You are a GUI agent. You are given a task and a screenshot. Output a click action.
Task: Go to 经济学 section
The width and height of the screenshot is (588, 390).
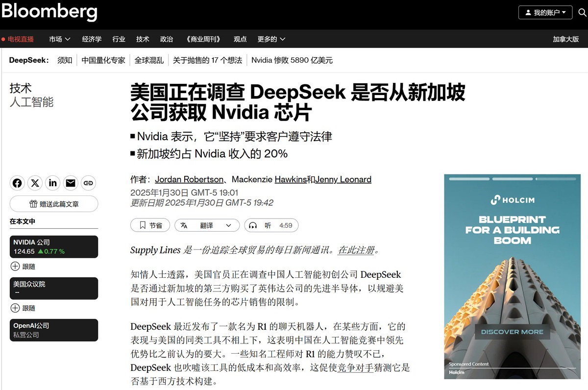point(92,39)
